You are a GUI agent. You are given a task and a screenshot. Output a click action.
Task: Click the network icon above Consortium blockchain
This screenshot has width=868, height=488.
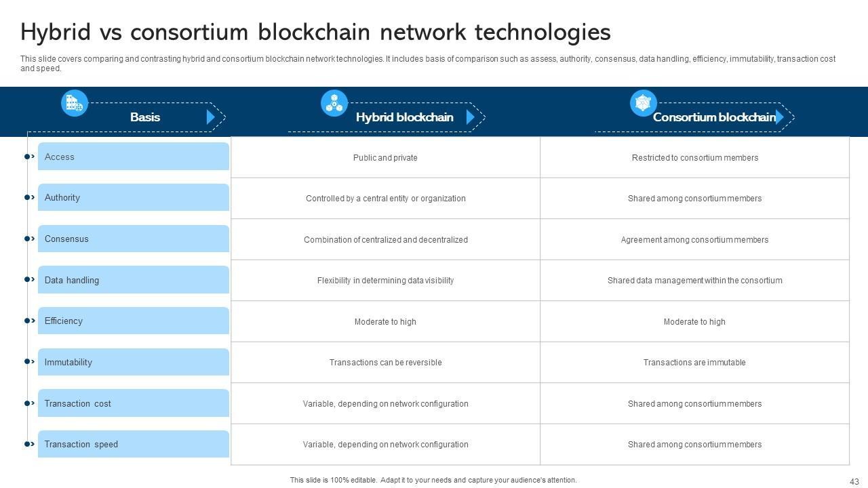click(x=643, y=103)
